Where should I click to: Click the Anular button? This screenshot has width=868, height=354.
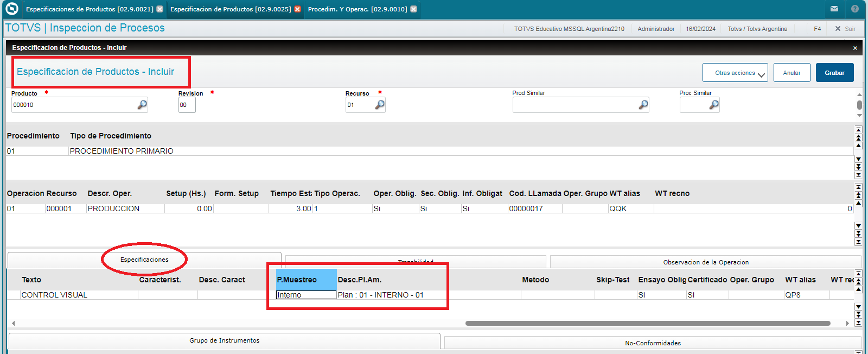point(792,73)
